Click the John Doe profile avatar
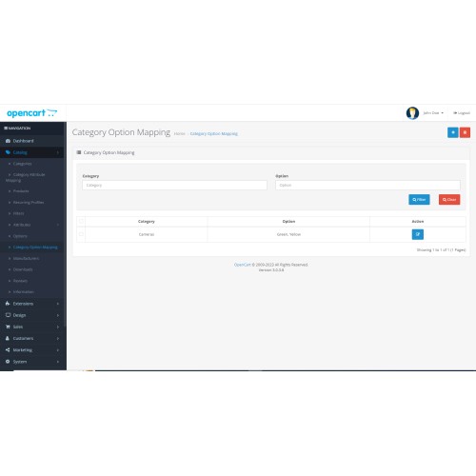The width and height of the screenshot is (476, 476). 412,113
